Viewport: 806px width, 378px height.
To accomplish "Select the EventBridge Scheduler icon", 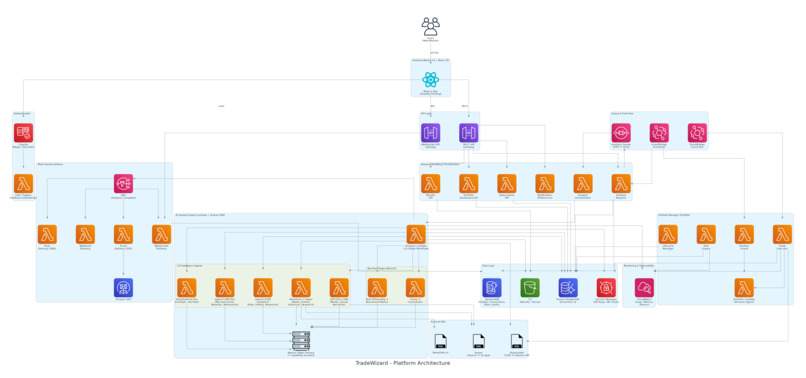I will tap(659, 133).
